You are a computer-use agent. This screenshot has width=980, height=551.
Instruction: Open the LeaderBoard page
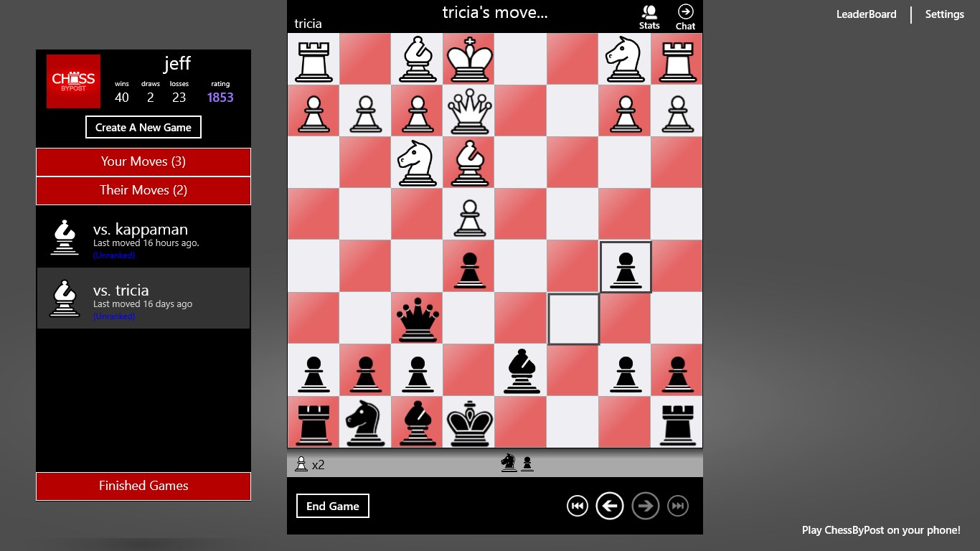(866, 14)
